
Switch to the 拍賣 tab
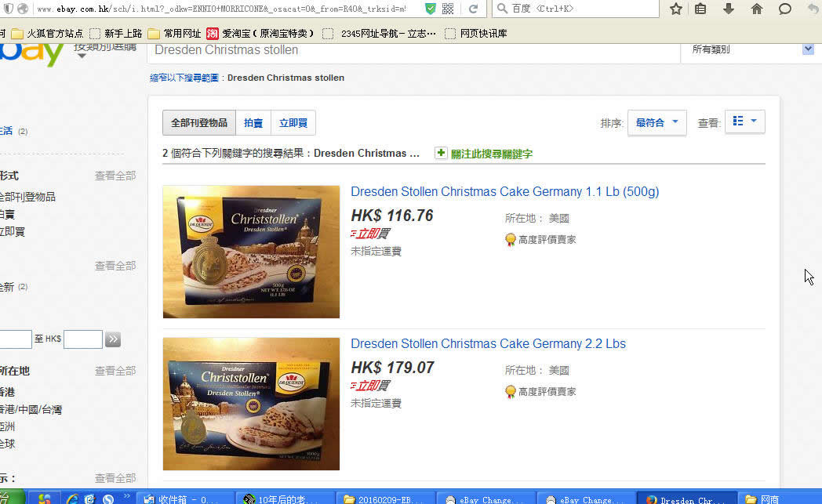tap(253, 122)
